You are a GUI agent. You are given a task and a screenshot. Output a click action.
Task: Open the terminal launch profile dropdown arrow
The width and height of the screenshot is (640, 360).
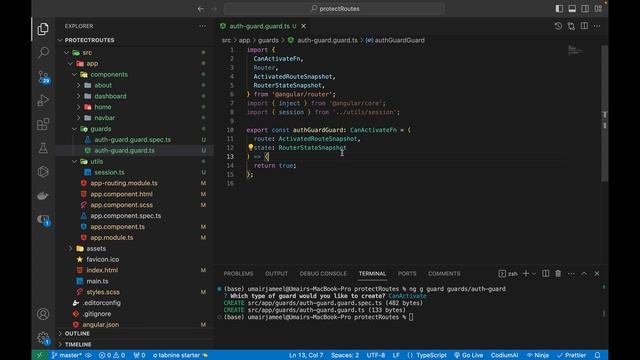click(533, 273)
